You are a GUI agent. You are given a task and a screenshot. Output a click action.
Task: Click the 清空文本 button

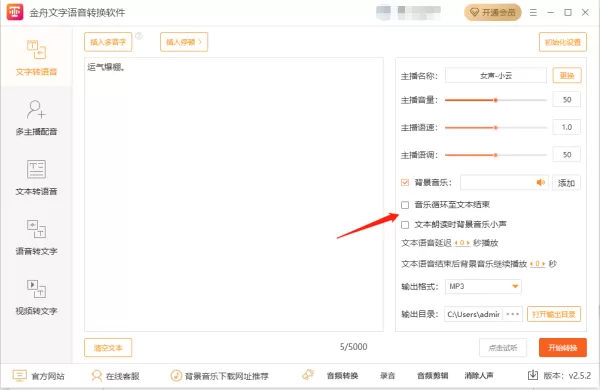pos(108,348)
